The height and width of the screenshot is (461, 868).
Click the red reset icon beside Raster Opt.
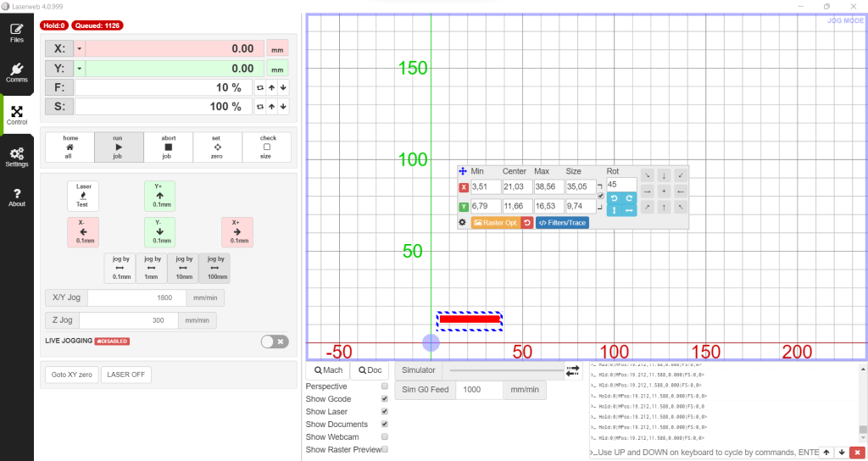point(526,223)
